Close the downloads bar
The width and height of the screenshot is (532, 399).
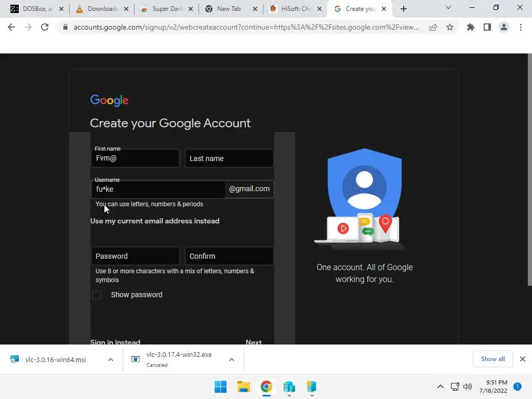[523, 359]
